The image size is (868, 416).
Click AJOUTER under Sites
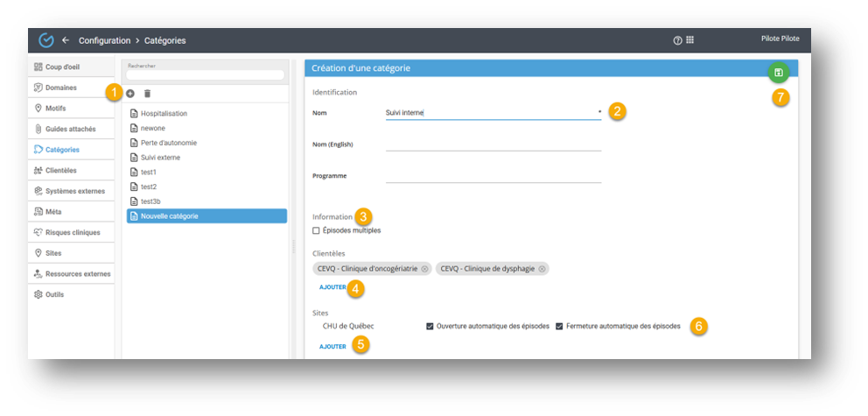pos(332,346)
